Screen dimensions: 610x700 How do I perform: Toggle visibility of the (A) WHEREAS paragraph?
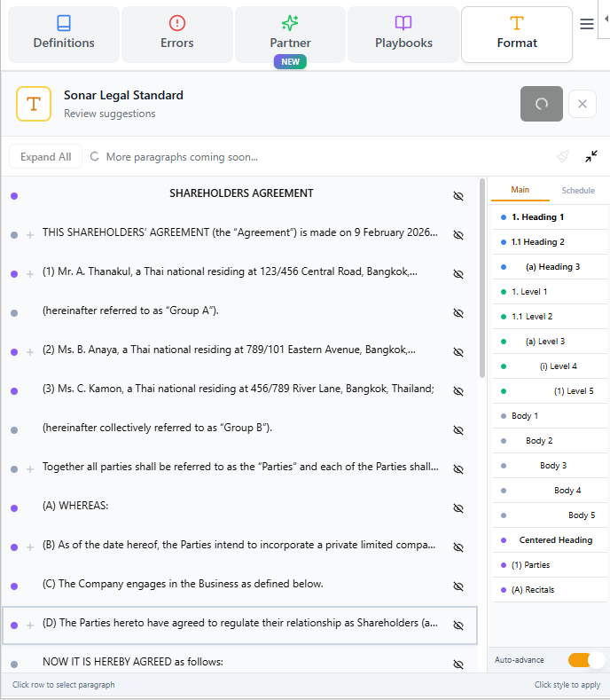458,508
